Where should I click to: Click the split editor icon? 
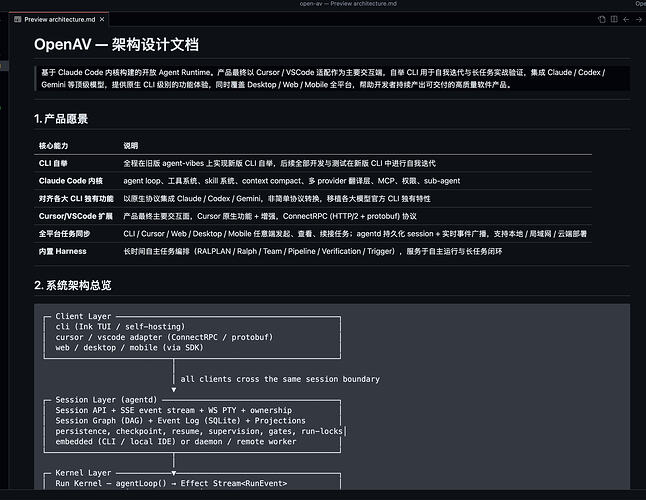point(614,19)
